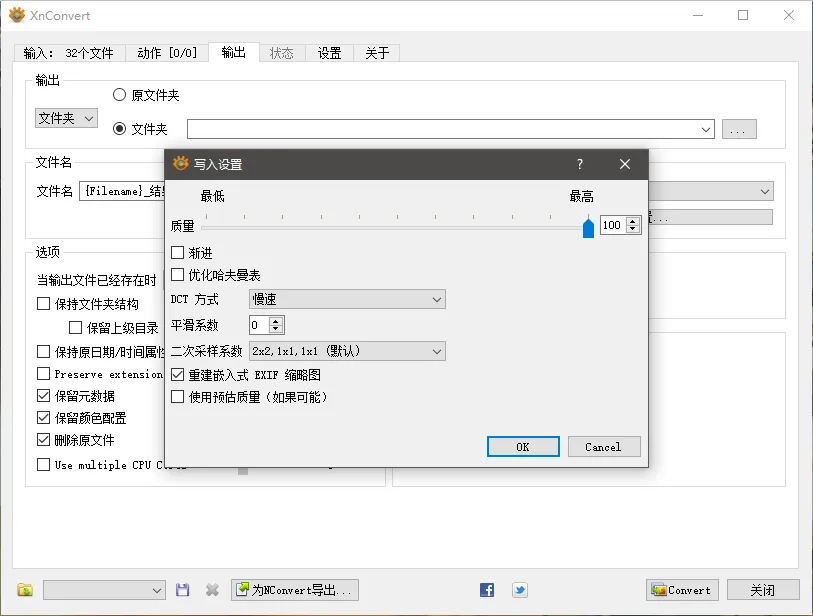Image resolution: width=813 pixels, height=616 pixels.
Task: Toggle 保留上级目录 checkbox
Action: pos(76,327)
